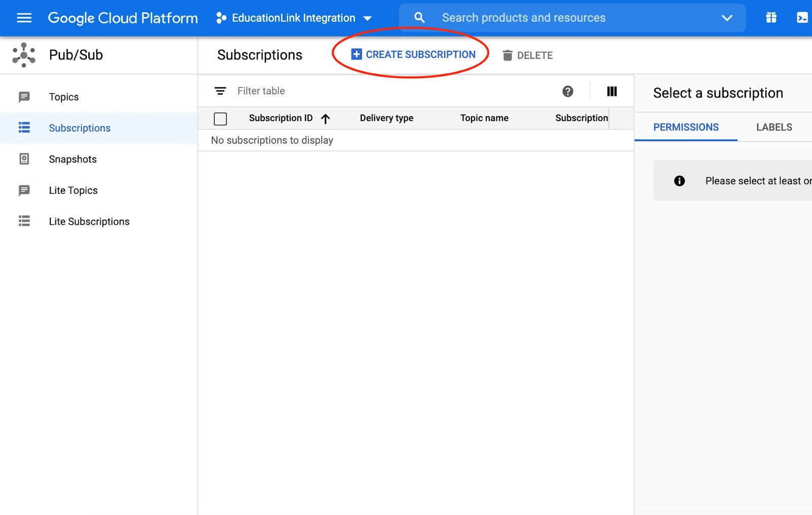
Task: Click the cut-off Subscription column header
Action: 582,118
